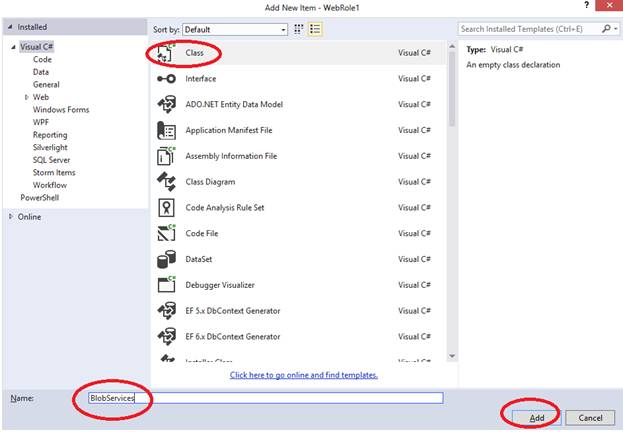This screenshot has height=432, width=623.
Task: Click the Add button
Action: click(536, 418)
